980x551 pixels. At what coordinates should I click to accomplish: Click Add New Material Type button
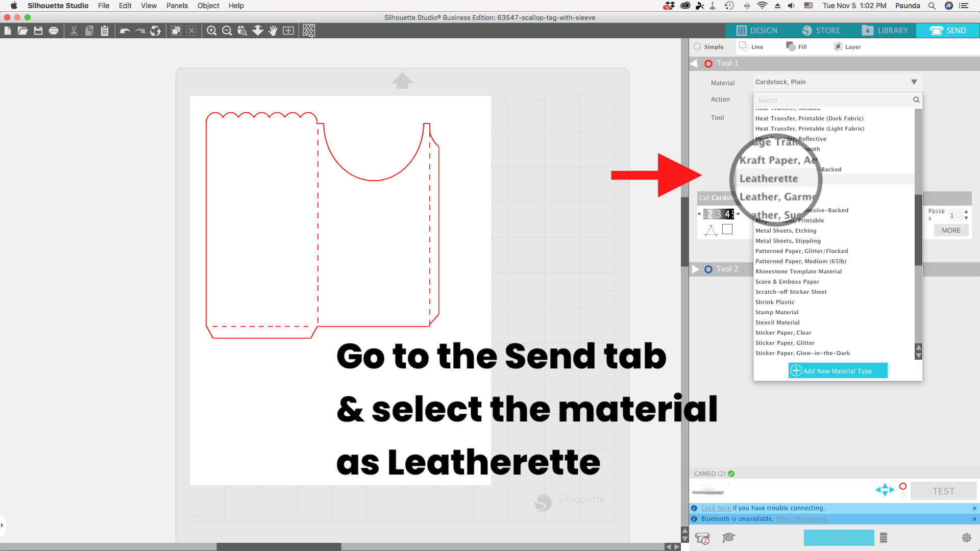pos(838,371)
